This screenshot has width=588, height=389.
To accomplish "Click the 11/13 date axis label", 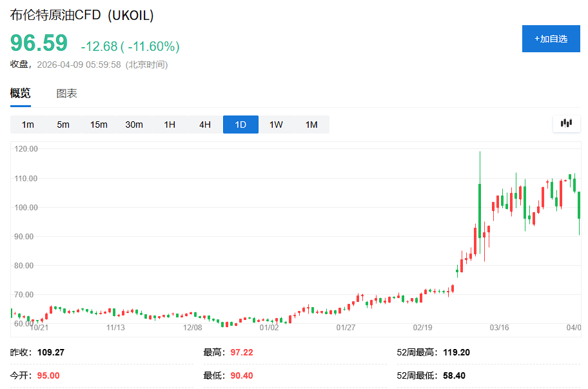I will [x=115, y=328].
